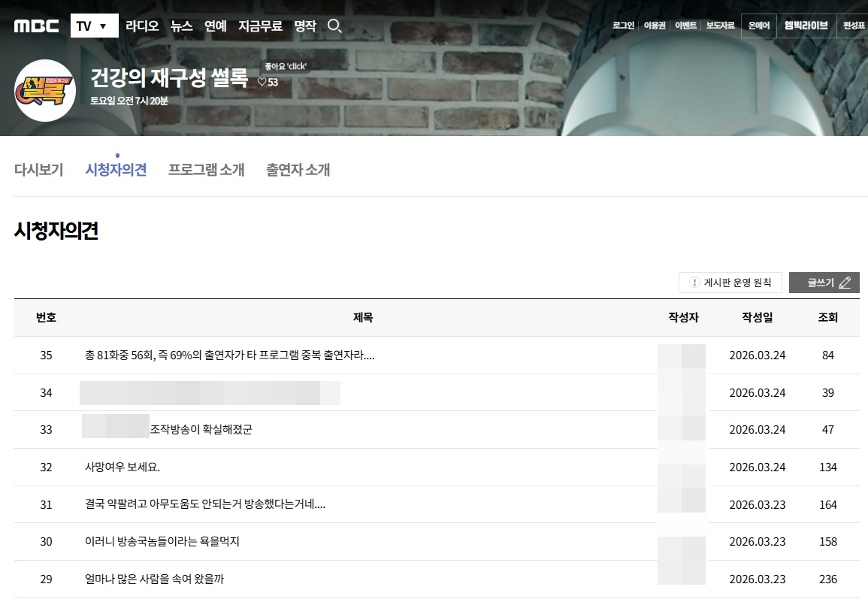Open the 편성표 link
This screenshot has height=599, width=868.
(854, 26)
